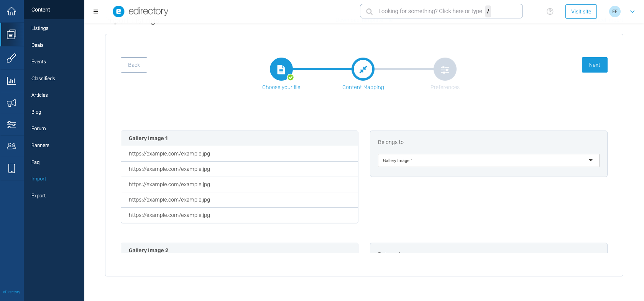
Task: Click the Visit site button
Action: click(581, 12)
